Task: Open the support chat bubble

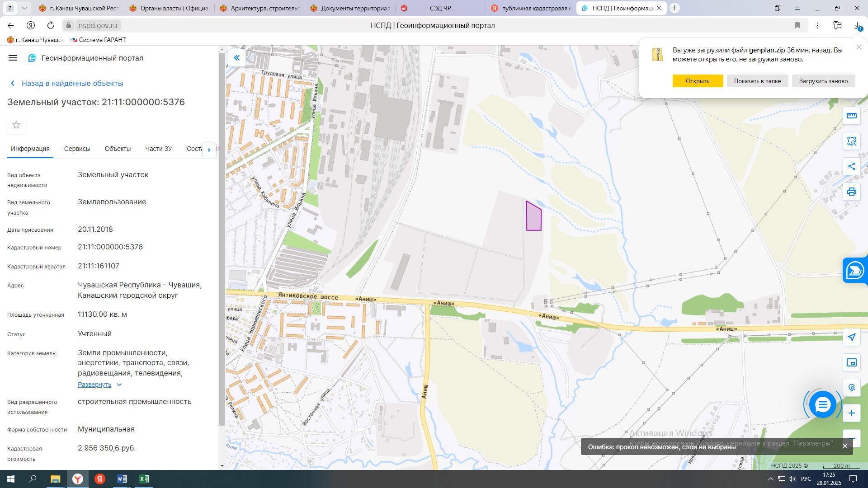Action: click(x=822, y=404)
